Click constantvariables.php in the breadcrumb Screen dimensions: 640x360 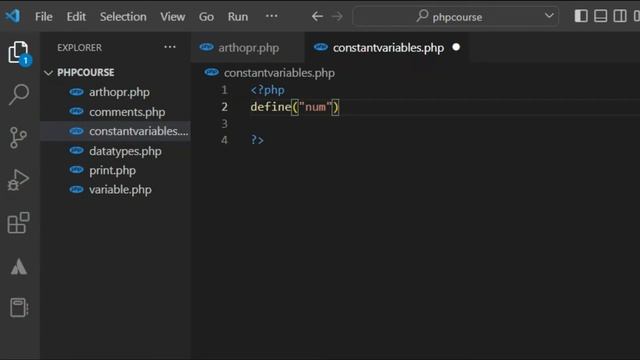click(x=279, y=73)
